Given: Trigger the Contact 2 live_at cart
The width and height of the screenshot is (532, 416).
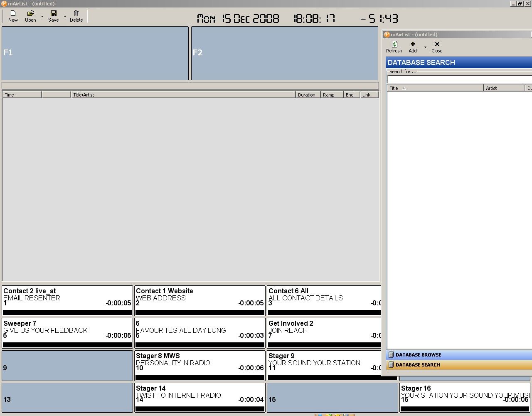Looking at the screenshot, I should pos(67,298).
